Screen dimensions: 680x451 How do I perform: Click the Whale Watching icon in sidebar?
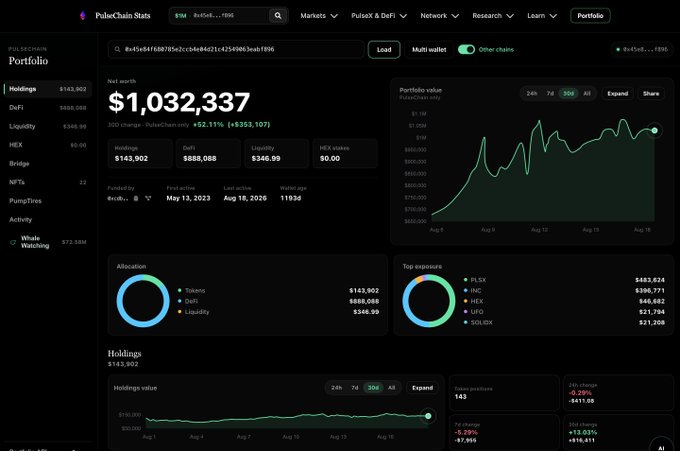click(x=13, y=242)
